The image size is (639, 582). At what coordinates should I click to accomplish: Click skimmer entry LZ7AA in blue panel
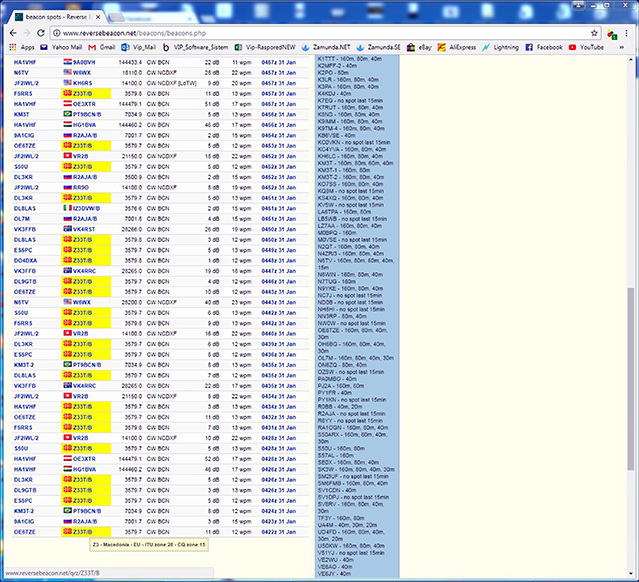coord(350,225)
